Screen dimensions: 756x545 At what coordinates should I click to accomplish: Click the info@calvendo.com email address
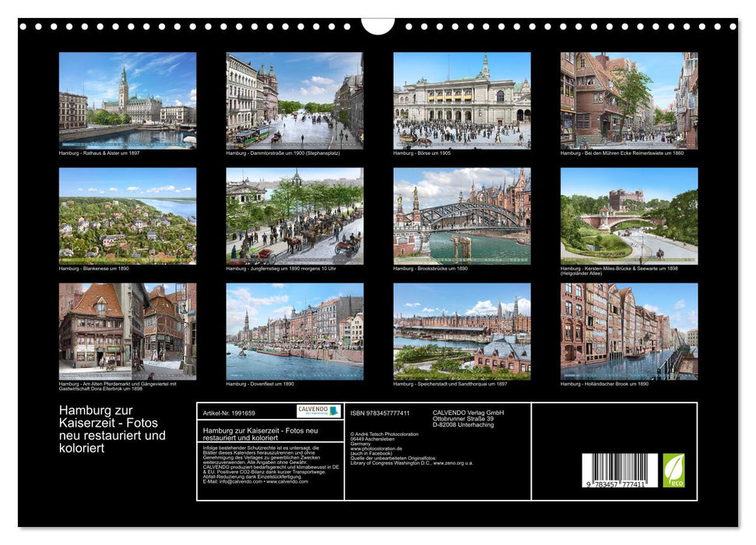(x=238, y=482)
